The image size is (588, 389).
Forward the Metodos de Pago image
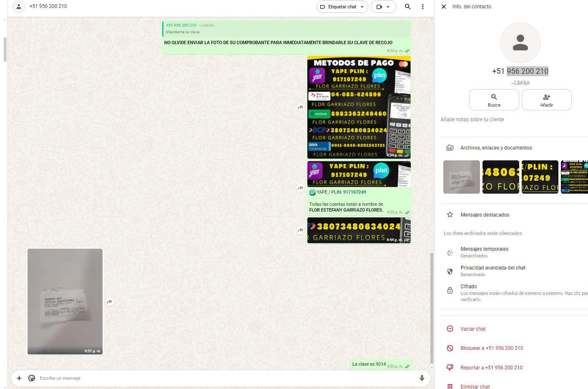(300, 107)
